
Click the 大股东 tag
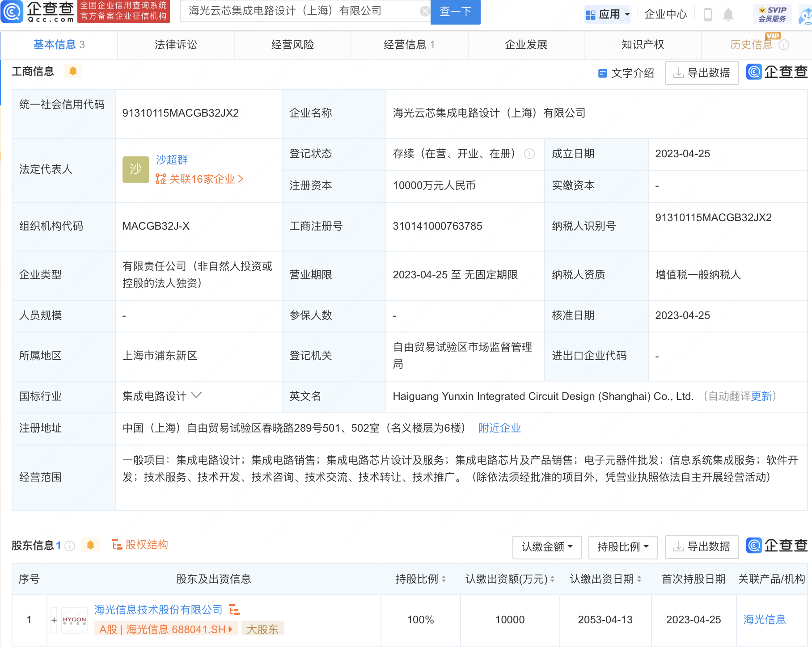point(262,629)
